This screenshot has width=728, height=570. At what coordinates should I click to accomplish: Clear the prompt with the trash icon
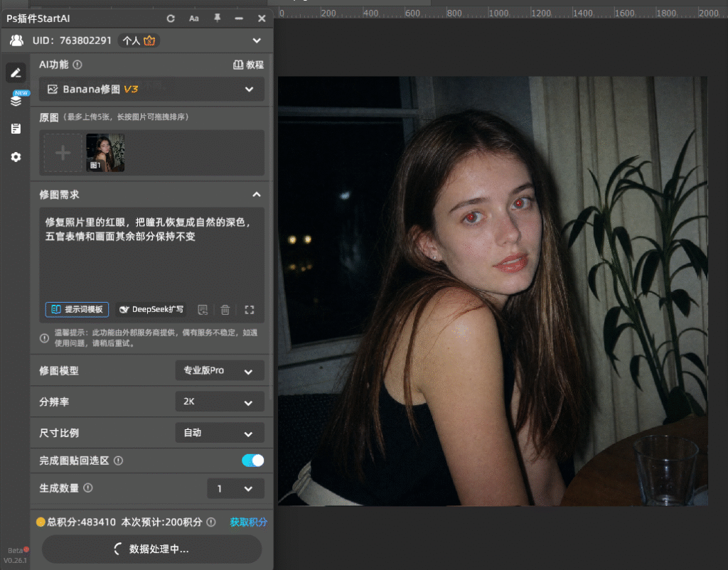(225, 310)
